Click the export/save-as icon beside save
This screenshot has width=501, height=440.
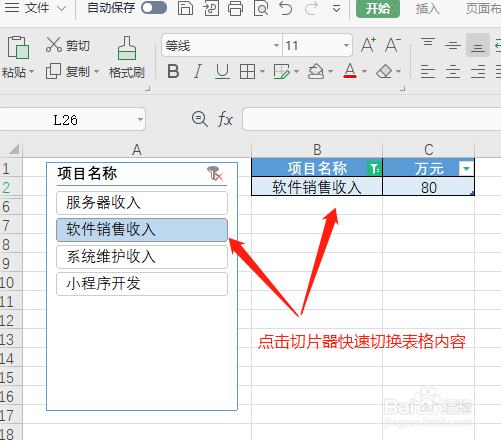pos(211,8)
